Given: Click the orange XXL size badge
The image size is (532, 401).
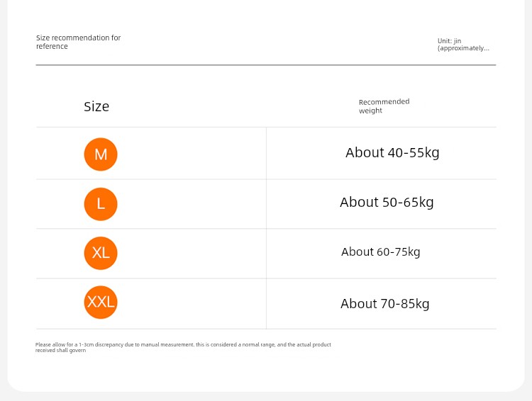Looking at the screenshot, I should pos(101,302).
